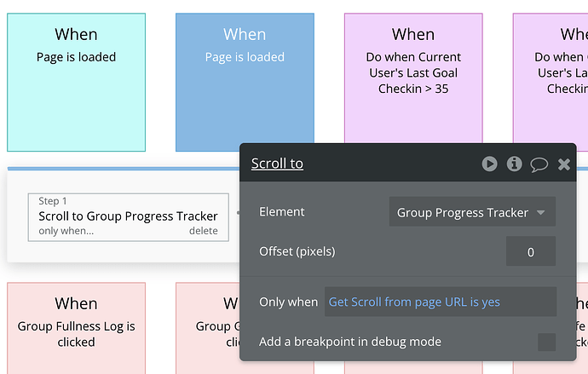
Task: Select the partially hidden pink Group event
Action: pyautogui.click(x=207, y=328)
